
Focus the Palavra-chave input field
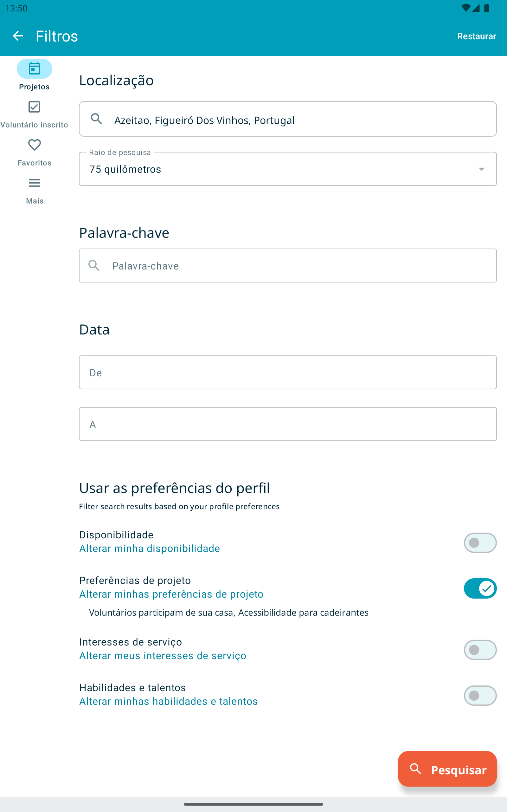288,265
